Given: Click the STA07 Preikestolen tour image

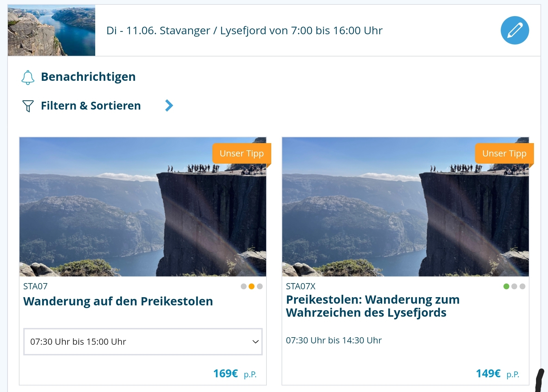Looking at the screenshot, I should point(143,207).
